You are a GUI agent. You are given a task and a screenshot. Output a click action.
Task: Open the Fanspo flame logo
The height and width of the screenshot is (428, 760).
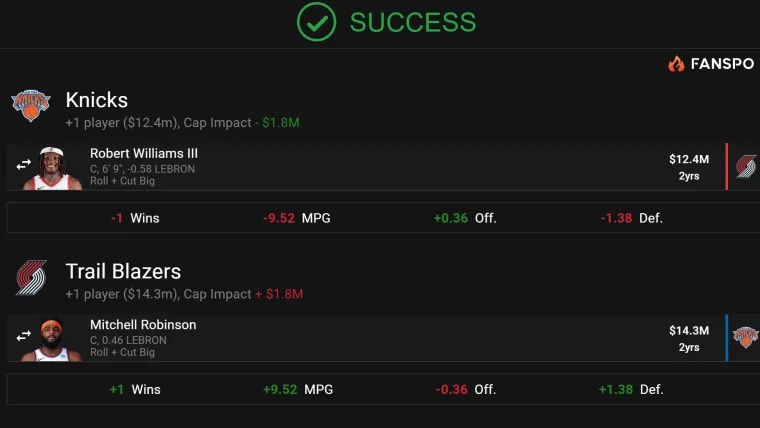pyautogui.click(x=676, y=63)
